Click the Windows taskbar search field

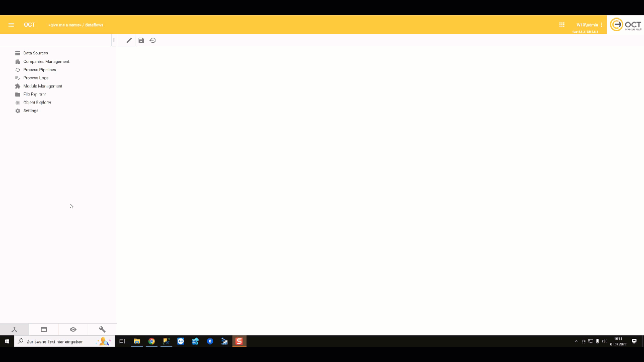pos(64,341)
